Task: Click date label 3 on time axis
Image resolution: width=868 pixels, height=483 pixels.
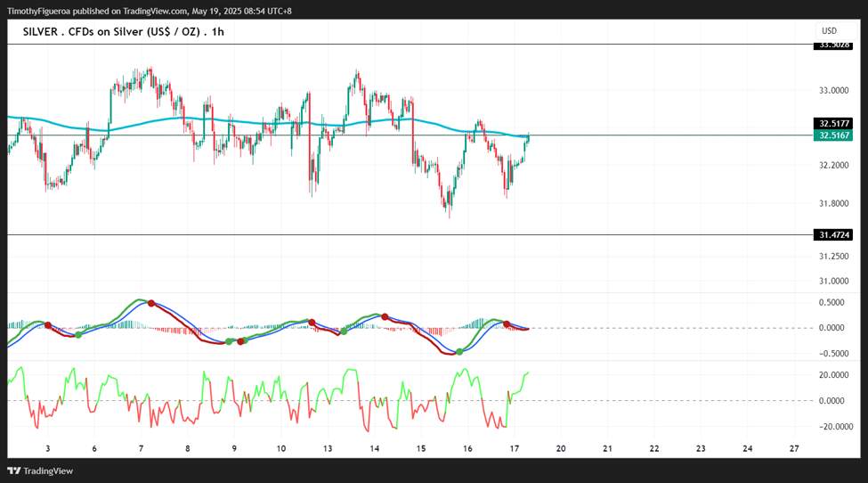Action: [48, 448]
